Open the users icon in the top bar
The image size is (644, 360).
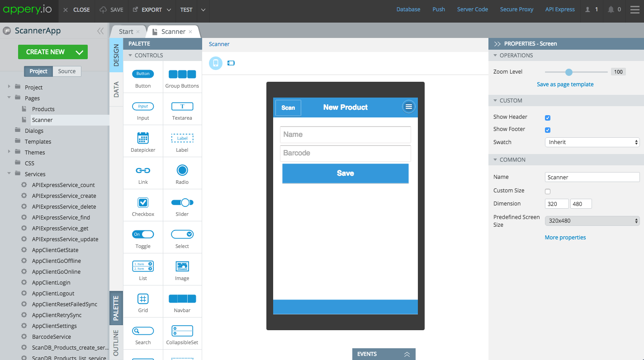tap(588, 9)
